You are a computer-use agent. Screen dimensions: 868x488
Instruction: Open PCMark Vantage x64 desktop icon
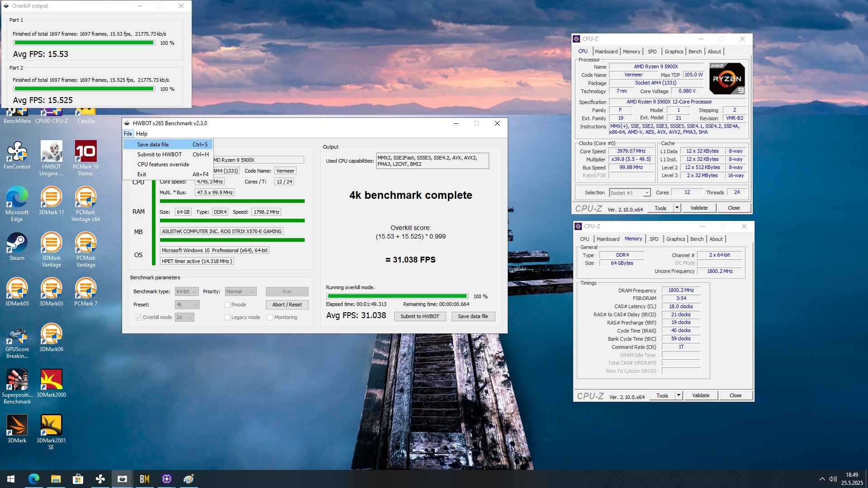click(85, 204)
